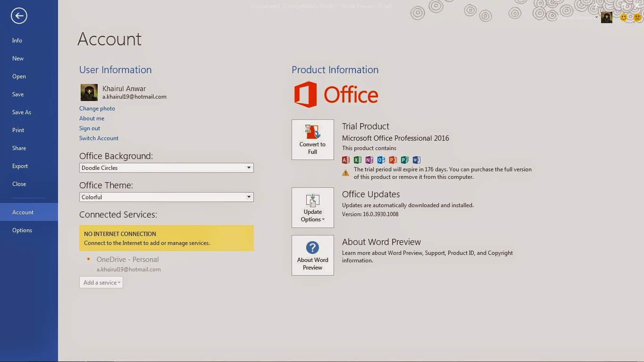Click the Outlook app icon under This product contains
Screen dimensions: 644x362
[381, 160]
